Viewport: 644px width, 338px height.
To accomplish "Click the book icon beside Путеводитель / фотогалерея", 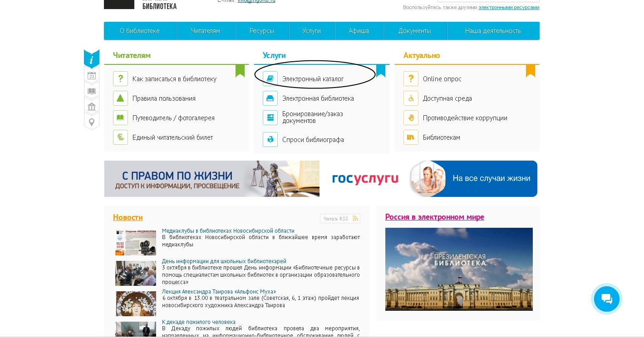I will click(120, 118).
